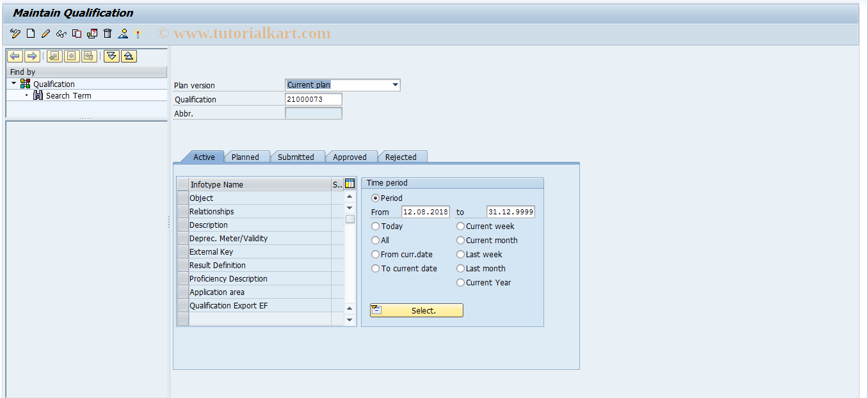Select the row selector for Relationships
This screenshot has width=868, height=398.
coord(183,211)
